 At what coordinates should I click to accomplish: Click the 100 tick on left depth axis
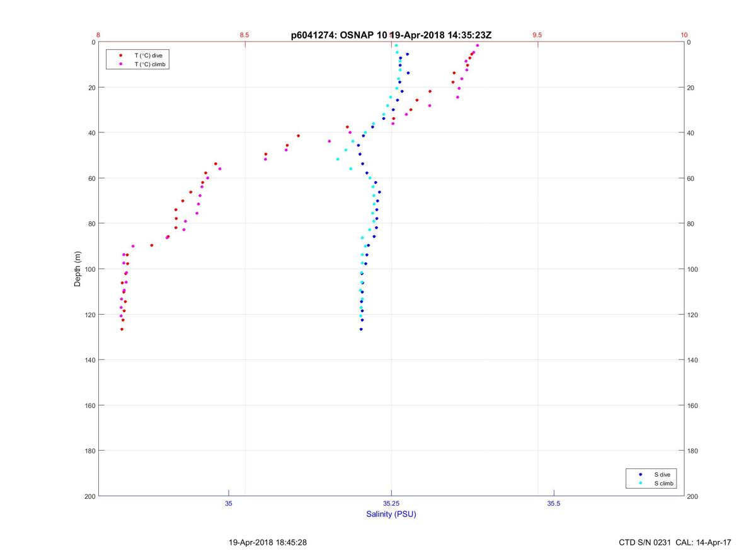click(x=89, y=269)
